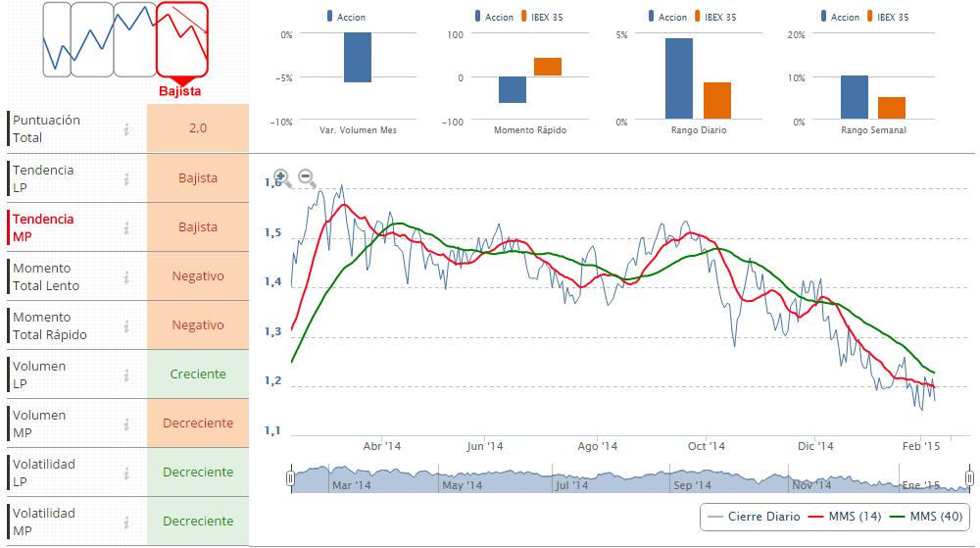Click the zoom in magnifier icon
The height and width of the screenshot is (548, 980).
282,178
